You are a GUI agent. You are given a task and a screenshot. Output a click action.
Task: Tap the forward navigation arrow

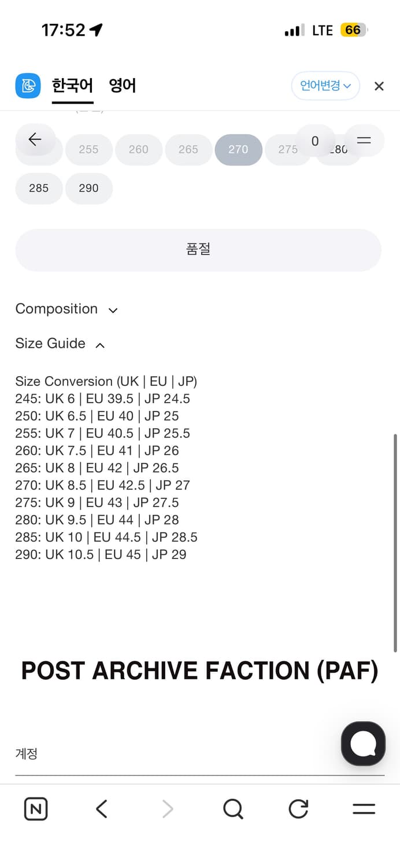pyautogui.click(x=166, y=809)
